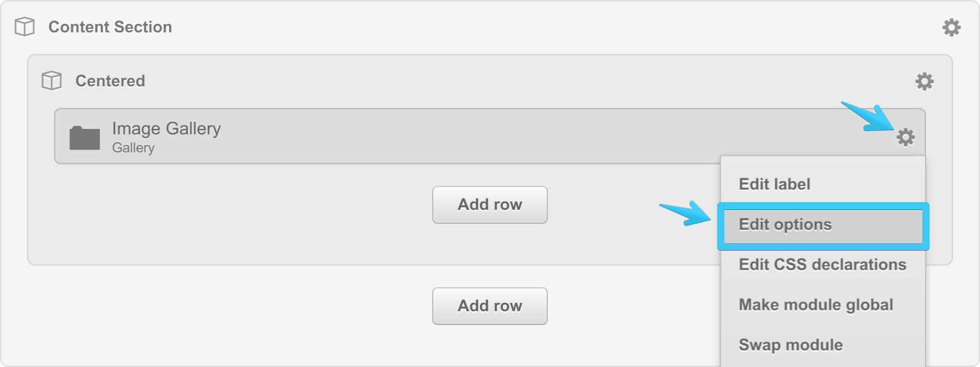Click the Content Section cube icon
The image size is (980, 367).
[x=25, y=27]
